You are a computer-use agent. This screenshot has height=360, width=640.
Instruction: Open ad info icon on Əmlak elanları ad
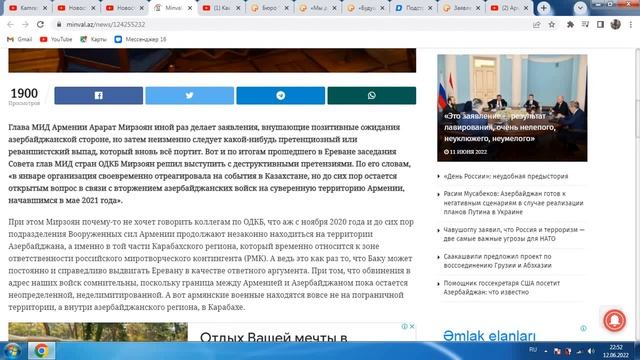(583, 328)
